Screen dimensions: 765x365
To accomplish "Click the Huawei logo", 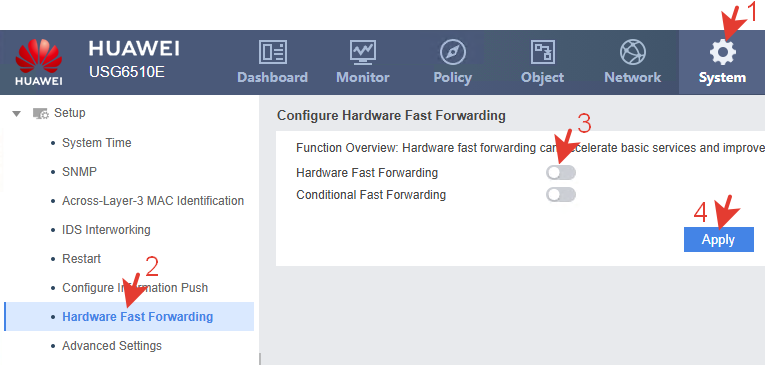I will point(39,62).
